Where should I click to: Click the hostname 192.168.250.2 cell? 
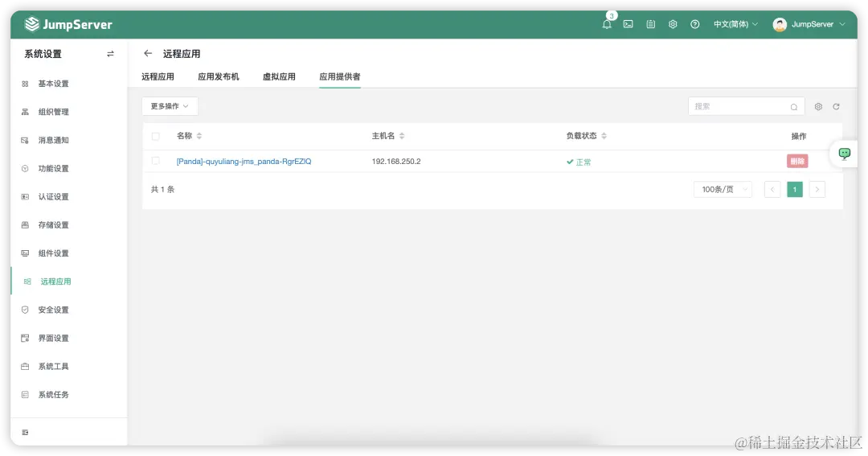(396, 161)
